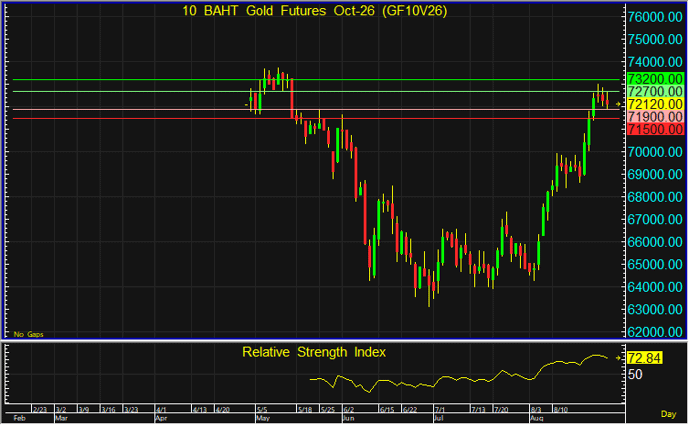Select the 73200.00 green price level label

(656, 79)
